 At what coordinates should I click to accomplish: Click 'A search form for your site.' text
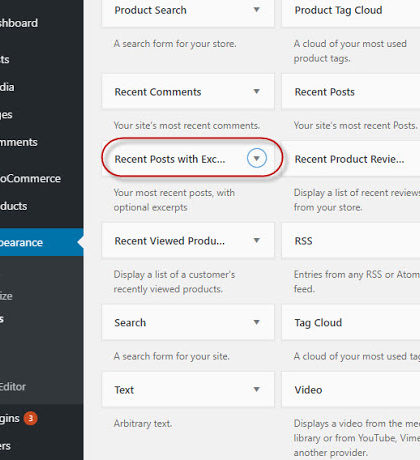(172, 356)
